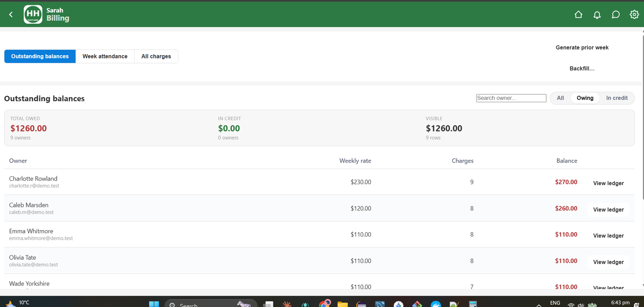View ledger for Caleb Marsden
Image resolution: width=644 pixels, height=307 pixels.
click(608, 210)
